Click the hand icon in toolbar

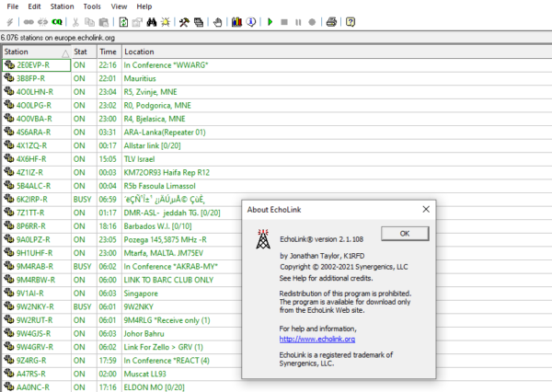click(217, 22)
